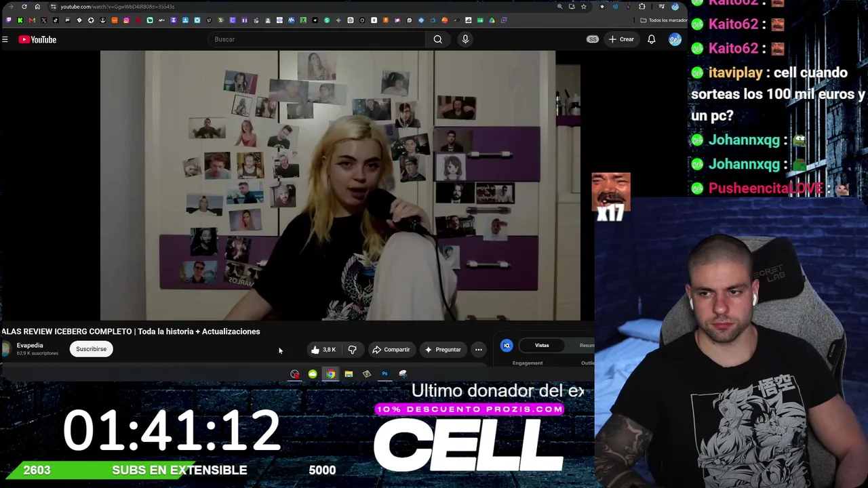868x488 pixels.
Task: Select the Engagement label in side panel
Action: (x=528, y=363)
